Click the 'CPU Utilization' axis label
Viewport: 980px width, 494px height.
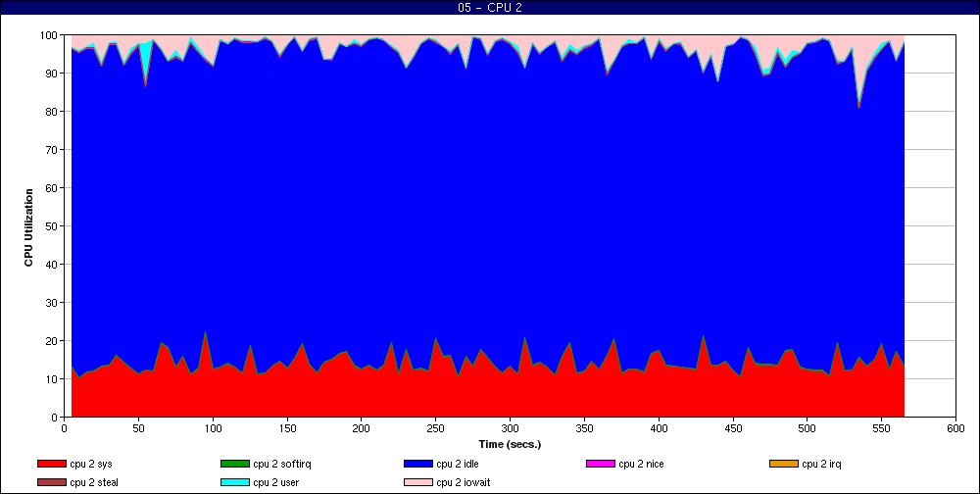[x=28, y=227]
